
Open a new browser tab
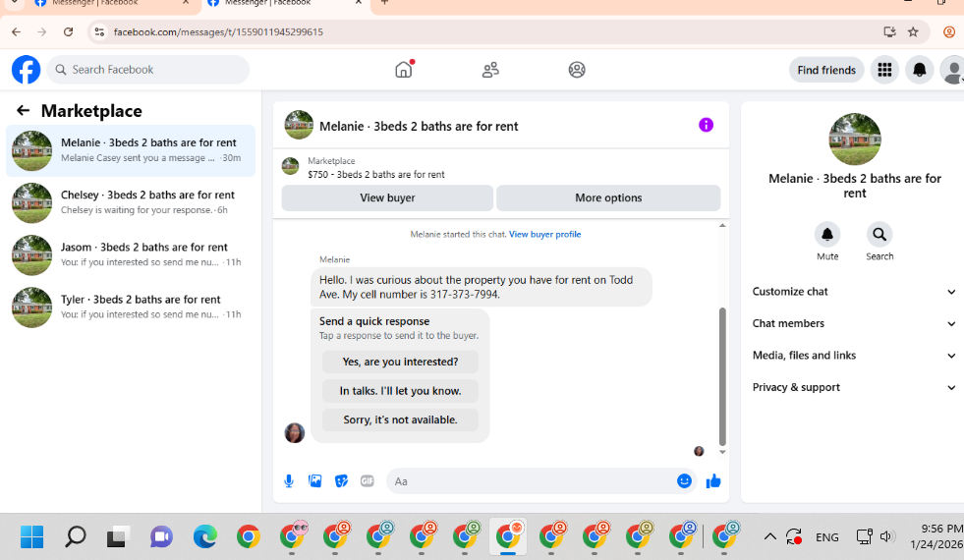point(384,3)
